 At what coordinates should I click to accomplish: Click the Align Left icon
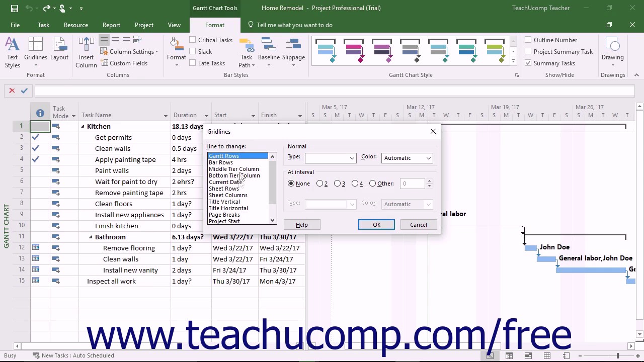point(104,40)
